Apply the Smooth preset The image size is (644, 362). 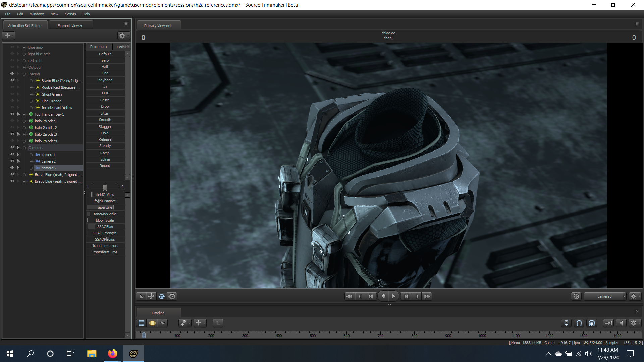point(105,120)
